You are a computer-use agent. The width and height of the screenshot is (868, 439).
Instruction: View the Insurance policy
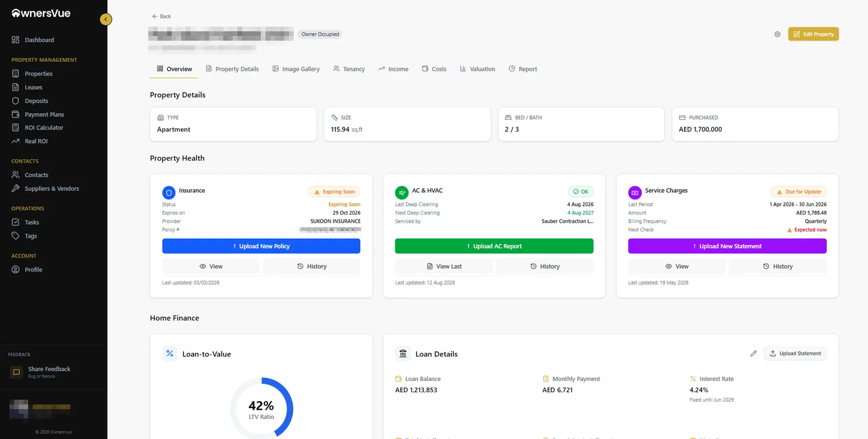(x=210, y=266)
